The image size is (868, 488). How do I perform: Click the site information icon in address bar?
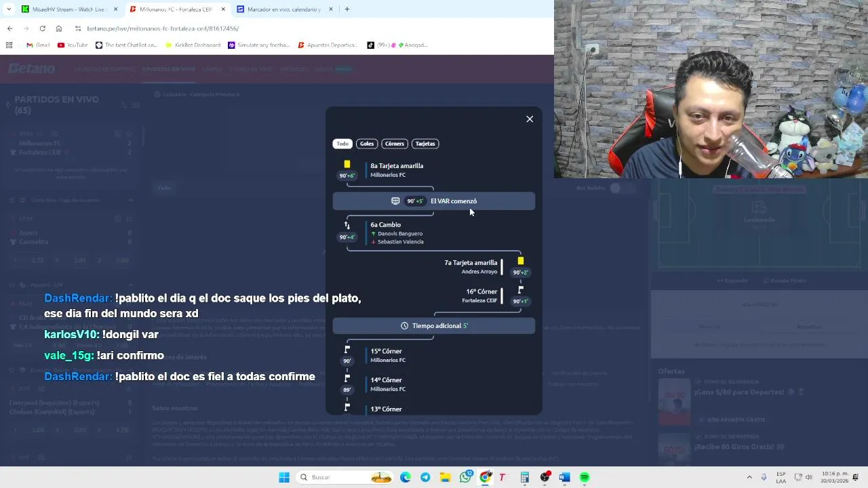(78, 28)
